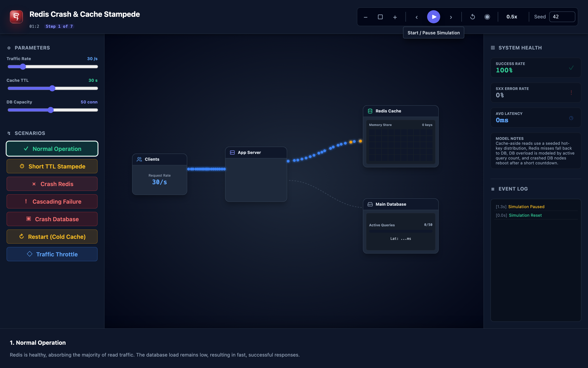Click the App Server node icon
Image resolution: width=588 pixels, height=368 pixels.
coord(232,153)
